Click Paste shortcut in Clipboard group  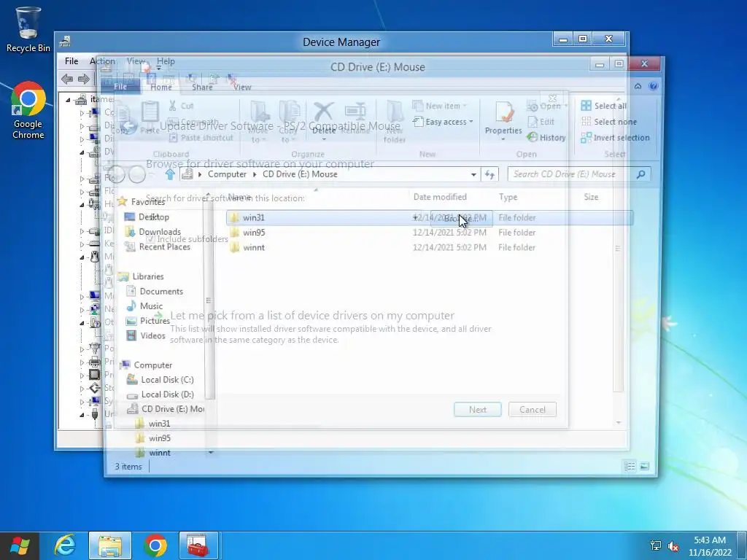[x=201, y=138]
